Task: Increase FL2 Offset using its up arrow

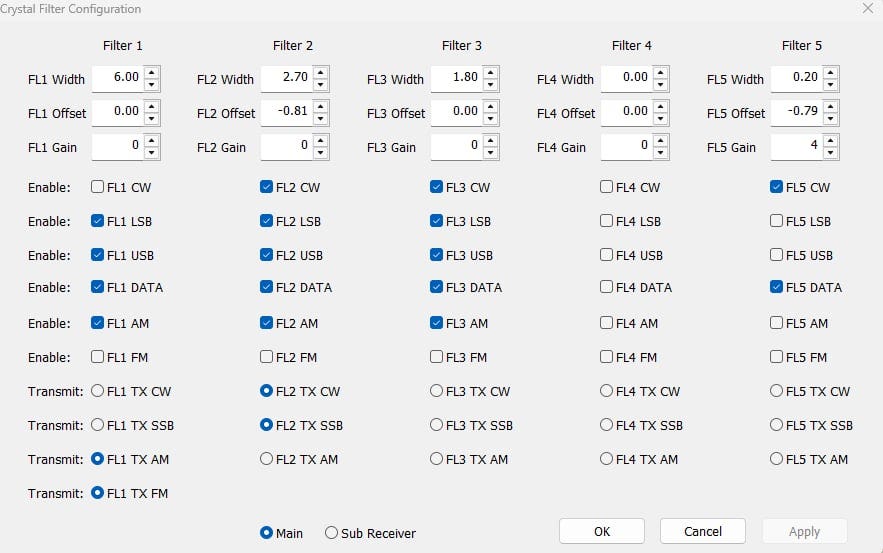Action: [x=320, y=106]
